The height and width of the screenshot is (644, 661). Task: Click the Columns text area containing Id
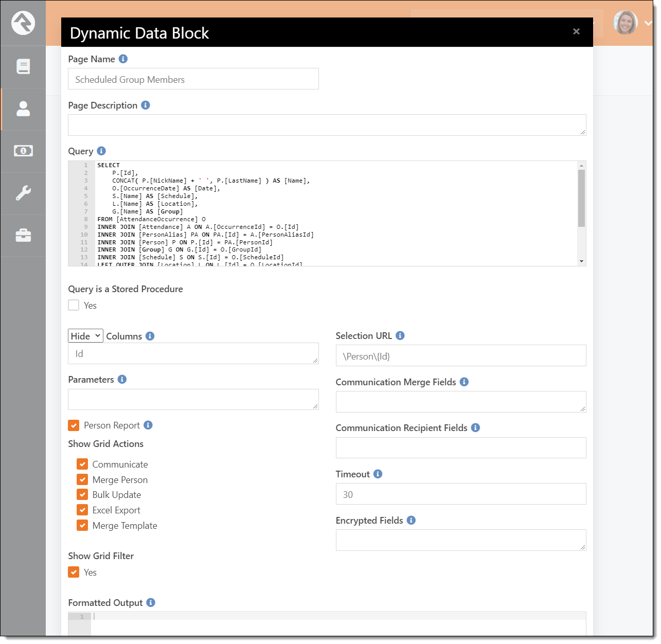(x=193, y=353)
